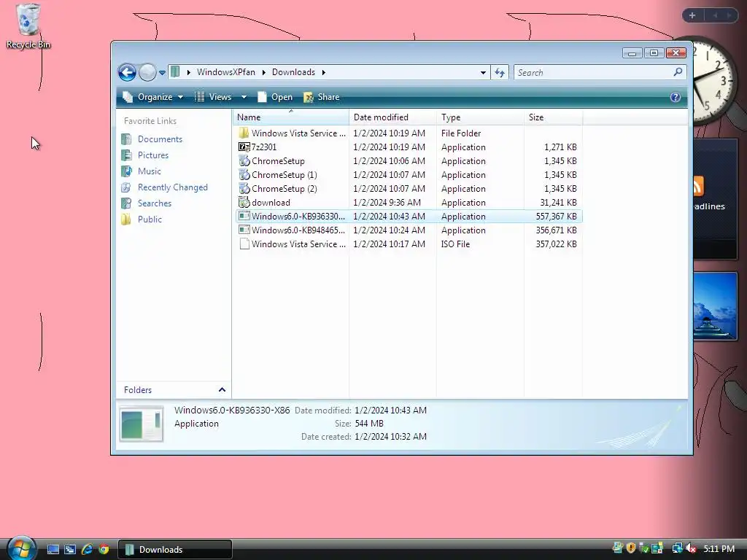Select the ChromeSetup (1) file icon
The height and width of the screenshot is (560, 747).
244,174
